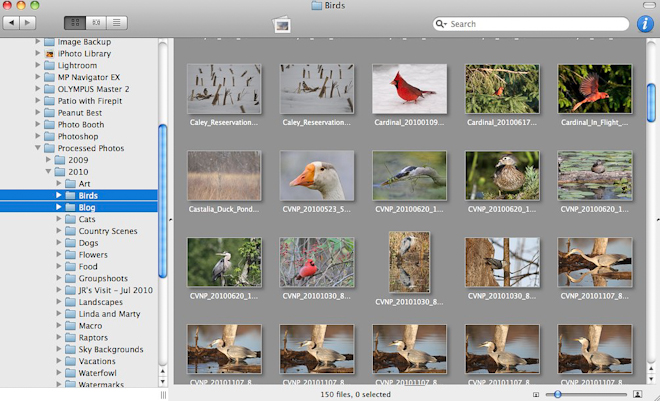Select the Cardinal_In_Flight thumbnail
The height and width of the screenshot is (401, 660).
pos(594,89)
